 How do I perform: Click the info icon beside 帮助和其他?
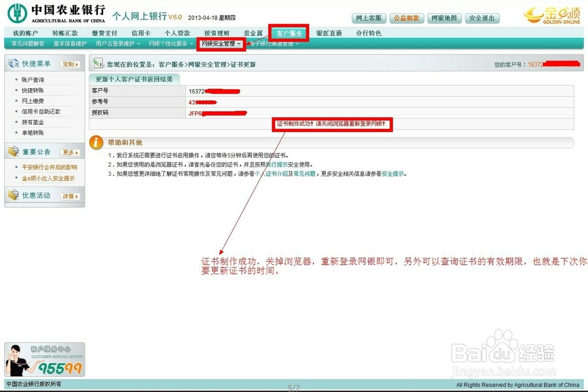point(96,141)
